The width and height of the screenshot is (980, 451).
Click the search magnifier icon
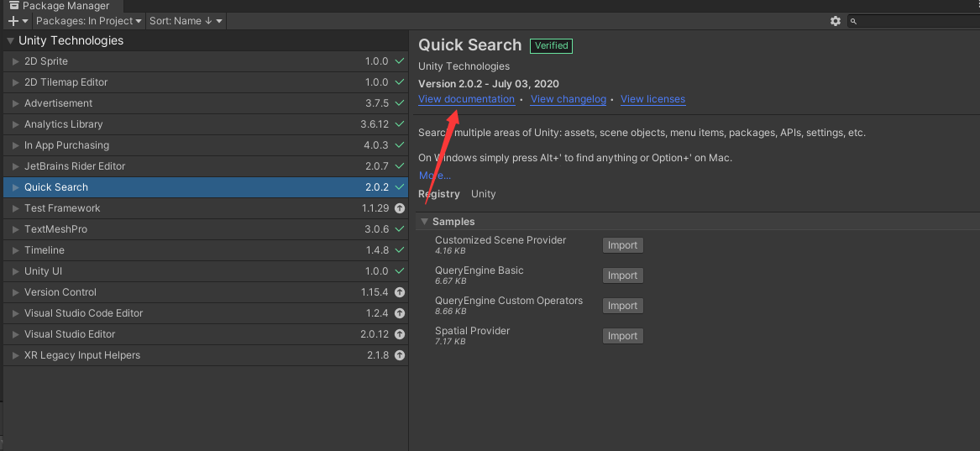854,21
